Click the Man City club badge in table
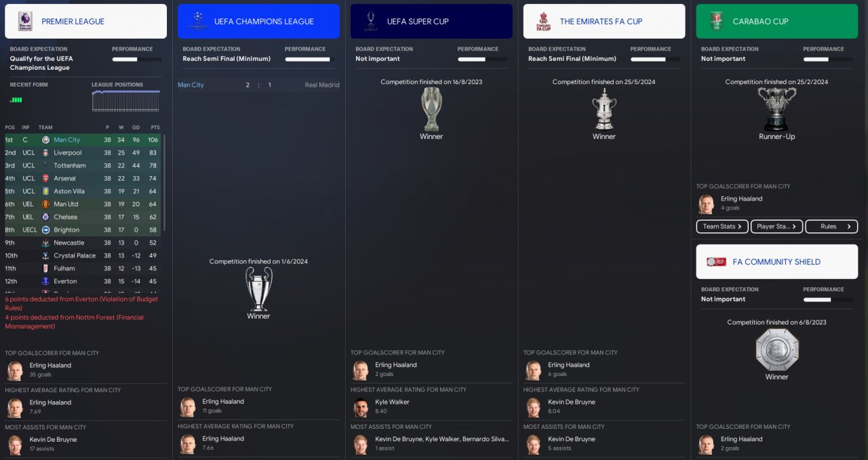The height and width of the screenshot is (460, 868). [x=45, y=140]
